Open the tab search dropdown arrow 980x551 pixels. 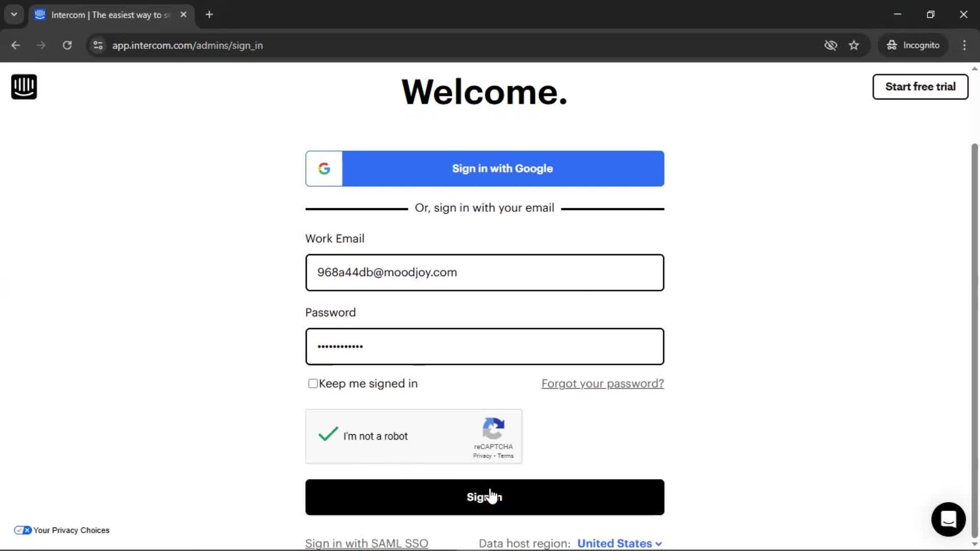click(14, 14)
